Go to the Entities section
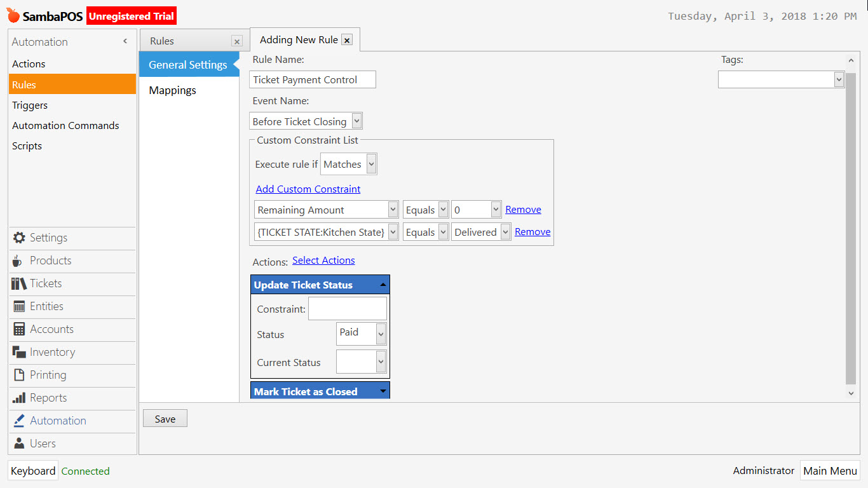Image resolution: width=868 pixels, height=488 pixels. (48, 307)
